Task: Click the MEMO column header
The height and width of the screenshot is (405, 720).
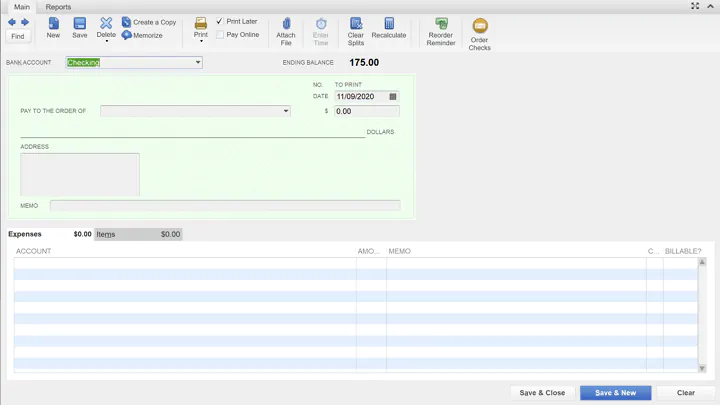Action: (399, 251)
